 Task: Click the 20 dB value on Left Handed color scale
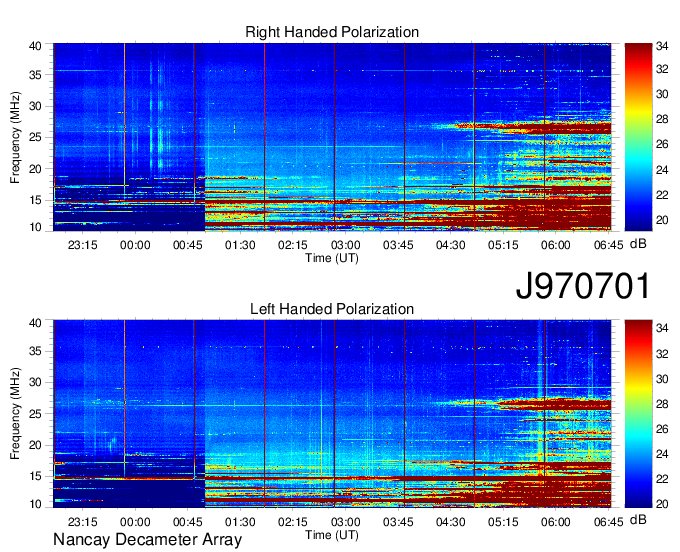[662, 503]
